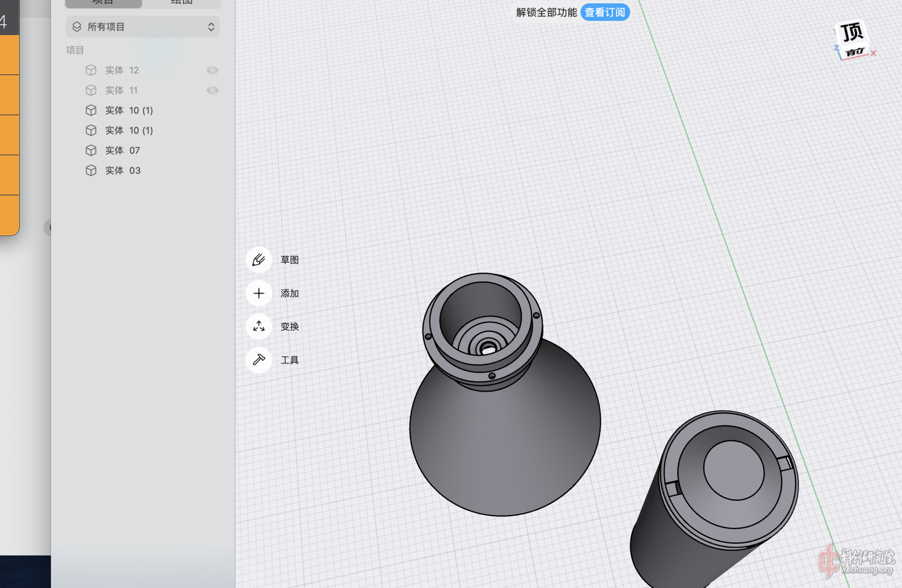This screenshot has width=902, height=588.
Task: Open the 草图 sketch tool
Action: 259,260
